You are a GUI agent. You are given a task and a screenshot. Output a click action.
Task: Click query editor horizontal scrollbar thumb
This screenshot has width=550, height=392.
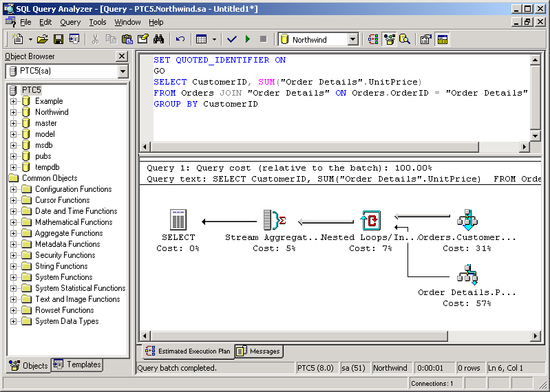[315, 146]
